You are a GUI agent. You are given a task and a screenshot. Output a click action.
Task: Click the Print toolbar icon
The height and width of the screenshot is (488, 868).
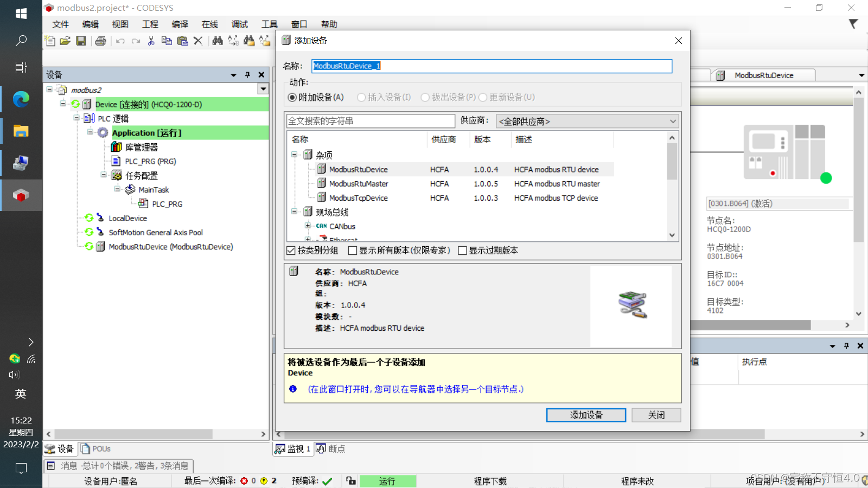click(101, 41)
